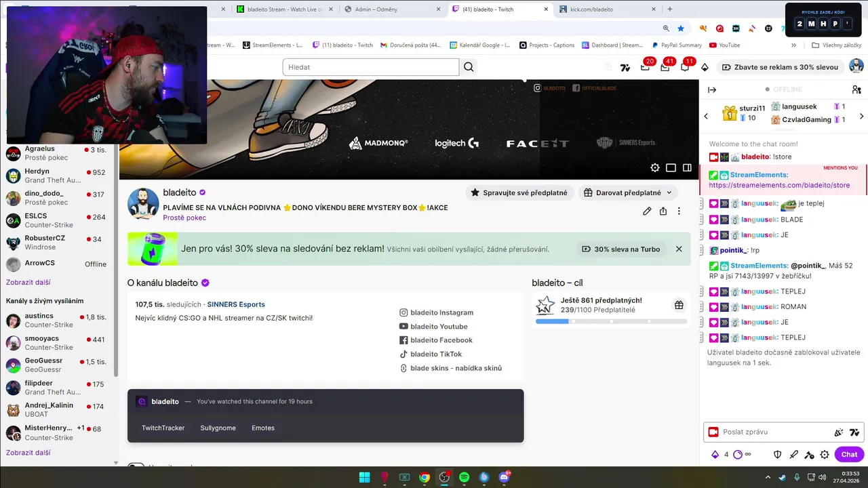Collapse the chat panel arrow

(712, 89)
